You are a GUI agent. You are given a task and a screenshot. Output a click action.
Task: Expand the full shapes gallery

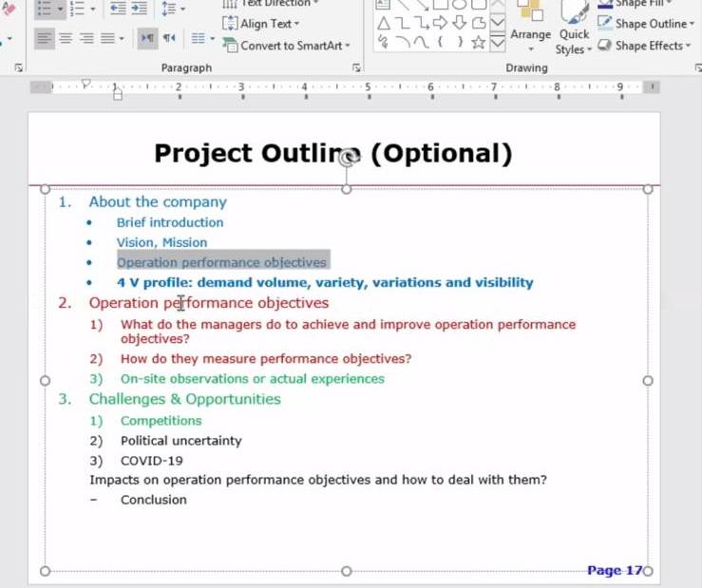click(498, 44)
